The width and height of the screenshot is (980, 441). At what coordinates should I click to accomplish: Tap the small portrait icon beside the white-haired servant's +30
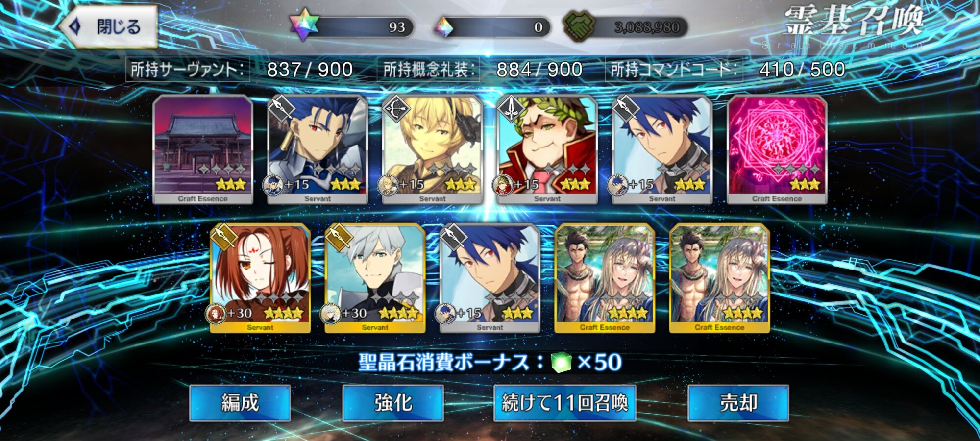click(x=330, y=314)
